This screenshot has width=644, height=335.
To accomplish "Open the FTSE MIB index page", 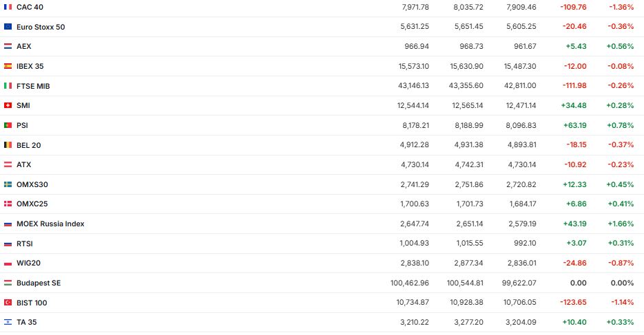I will pyautogui.click(x=33, y=86).
